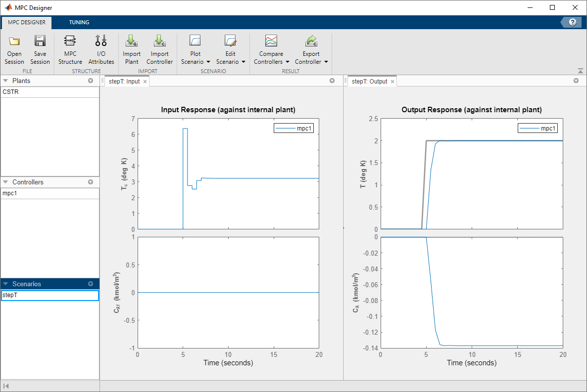The height and width of the screenshot is (392, 587).
Task: Import a controller
Action: 159,48
